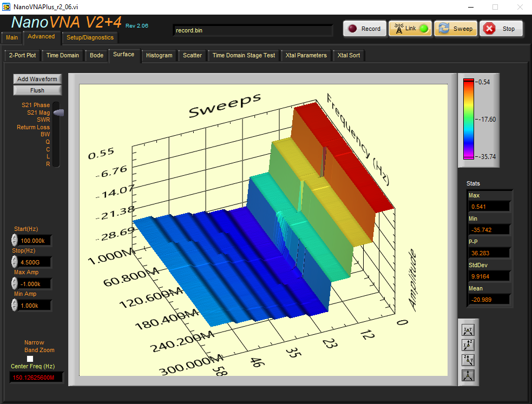Click the Max Amp stepper

[14, 283]
